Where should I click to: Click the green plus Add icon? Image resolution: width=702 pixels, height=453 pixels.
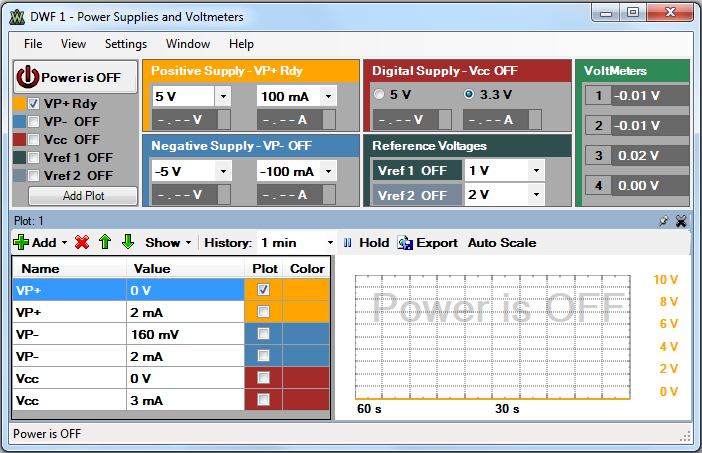click(x=21, y=242)
